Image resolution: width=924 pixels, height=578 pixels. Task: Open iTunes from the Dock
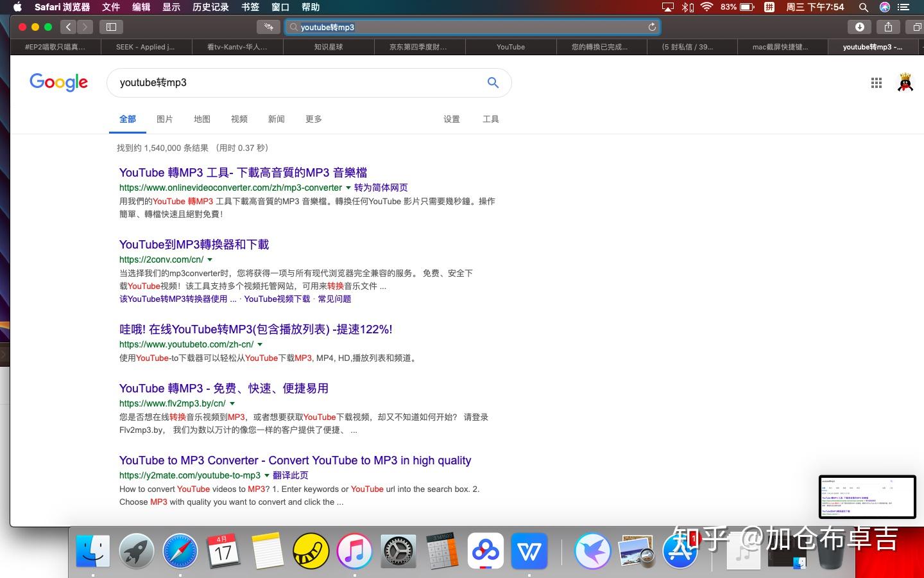tap(354, 551)
